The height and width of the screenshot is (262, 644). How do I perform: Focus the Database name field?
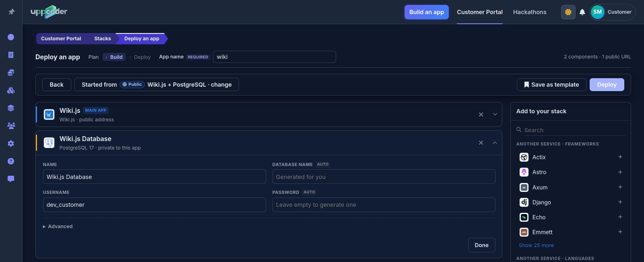[x=384, y=177]
